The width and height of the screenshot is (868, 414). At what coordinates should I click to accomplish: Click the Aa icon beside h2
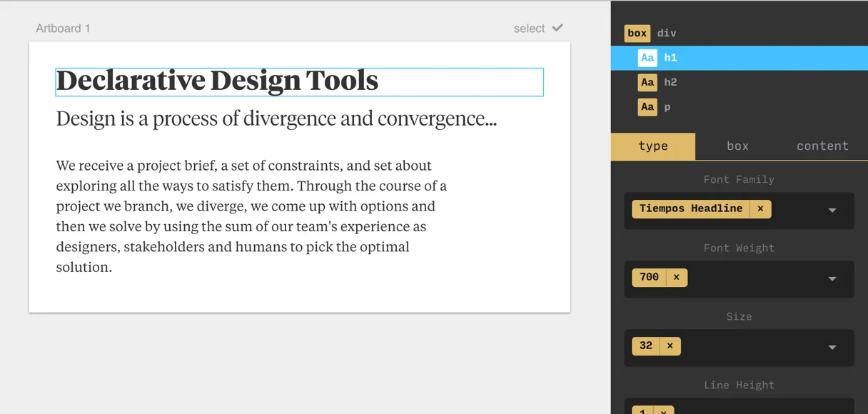point(647,82)
